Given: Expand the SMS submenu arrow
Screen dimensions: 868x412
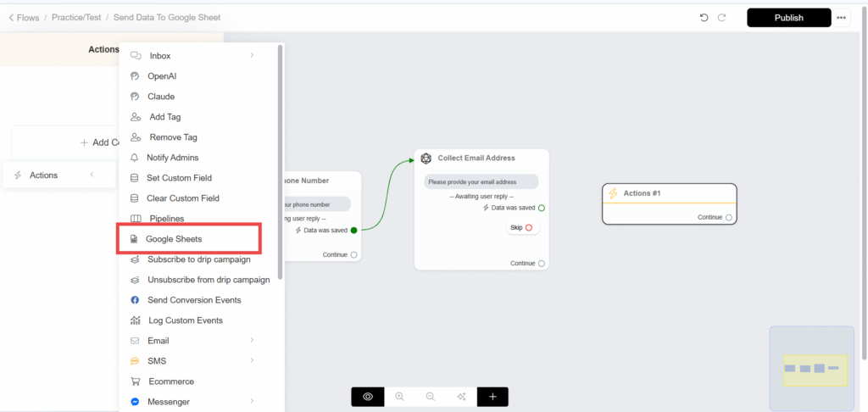Looking at the screenshot, I should point(252,361).
